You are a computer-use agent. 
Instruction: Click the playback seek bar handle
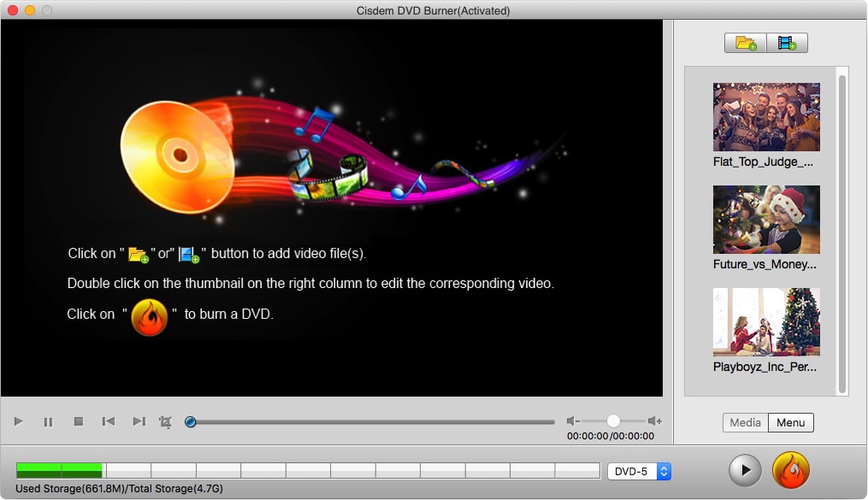pos(191,421)
